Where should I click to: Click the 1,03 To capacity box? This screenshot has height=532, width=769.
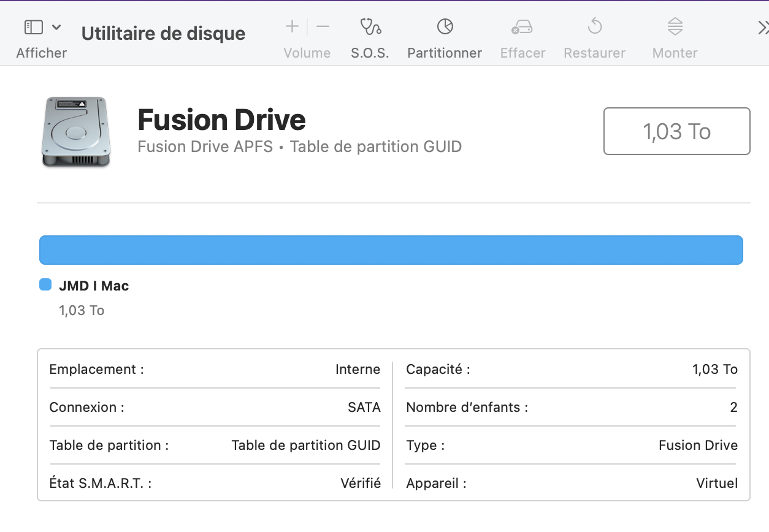676,131
